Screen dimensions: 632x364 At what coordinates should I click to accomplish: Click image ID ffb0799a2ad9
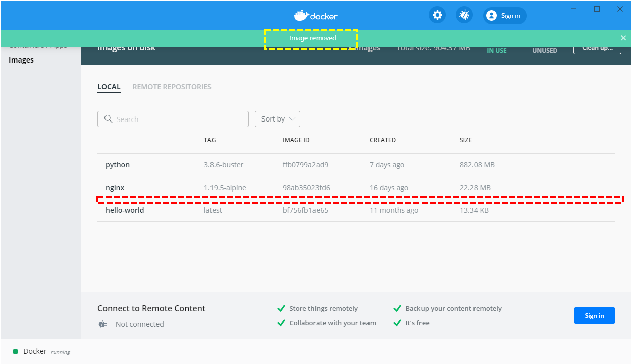click(x=305, y=165)
